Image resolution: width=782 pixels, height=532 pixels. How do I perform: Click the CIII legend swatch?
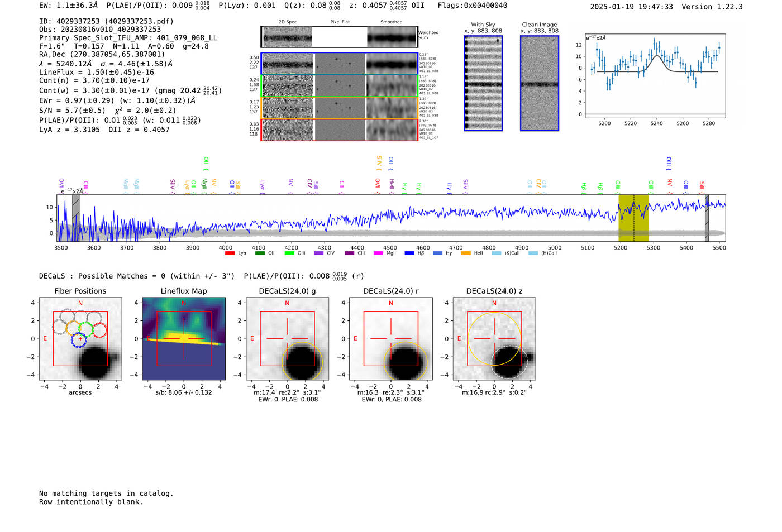[350, 253]
